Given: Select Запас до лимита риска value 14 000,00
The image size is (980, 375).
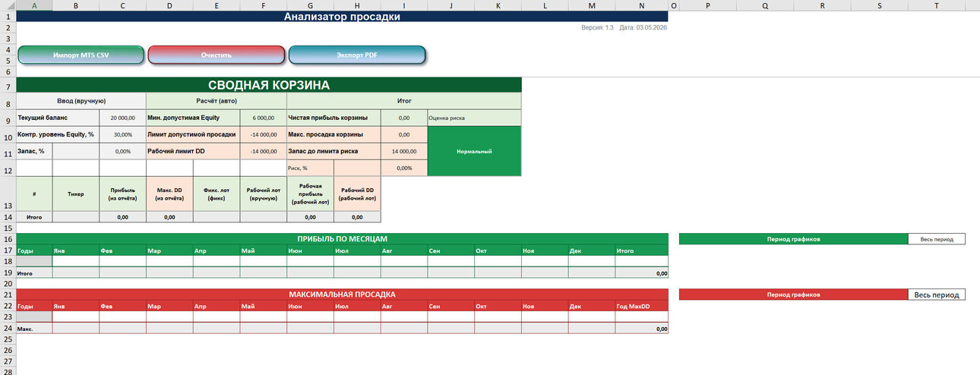Looking at the screenshot, I should click(404, 151).
